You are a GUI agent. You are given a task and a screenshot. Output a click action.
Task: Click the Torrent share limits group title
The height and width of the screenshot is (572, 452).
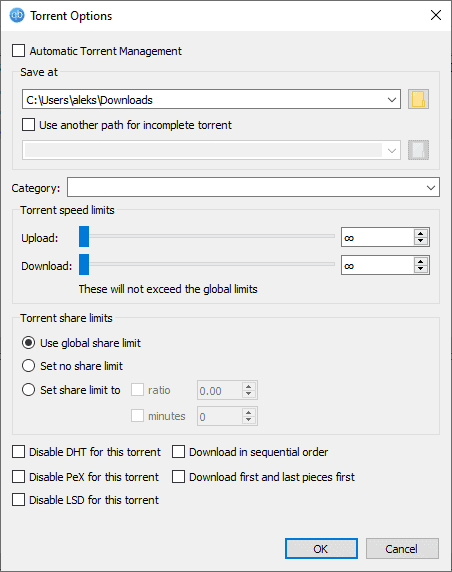pyautogui.click(x=66, y=318)
